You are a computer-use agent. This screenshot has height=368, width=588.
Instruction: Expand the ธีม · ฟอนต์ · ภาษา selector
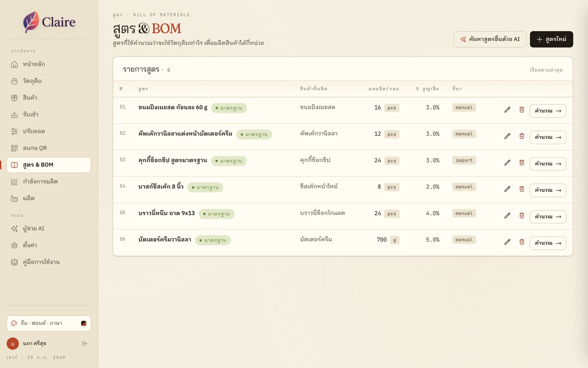tap(49, 323)
